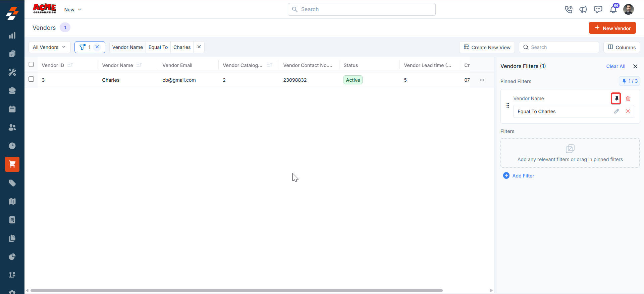Screen dimensions: 644x294
Task: Open the branch workflow sidebar icon
Action: (12, 275)
